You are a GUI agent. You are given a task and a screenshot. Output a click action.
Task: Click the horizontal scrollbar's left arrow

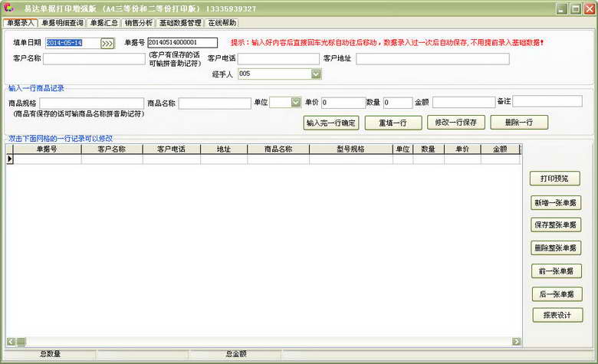11,341
